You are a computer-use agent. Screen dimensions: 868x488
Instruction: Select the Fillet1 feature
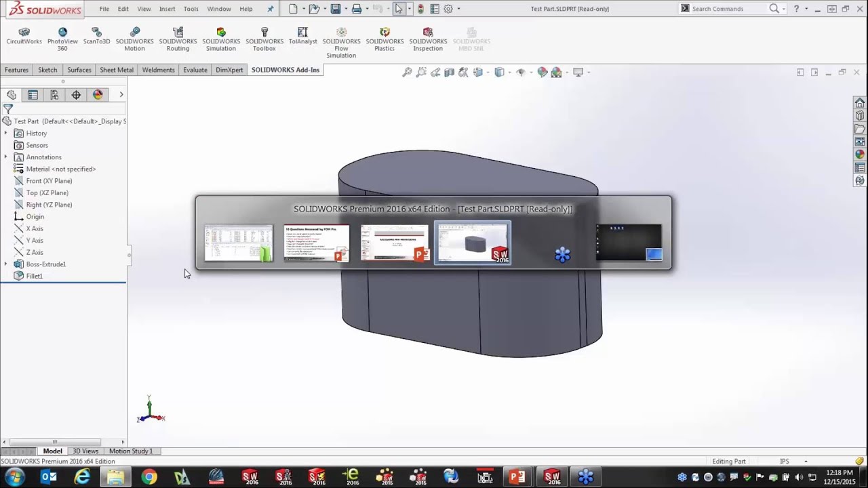tap(34, 277)
